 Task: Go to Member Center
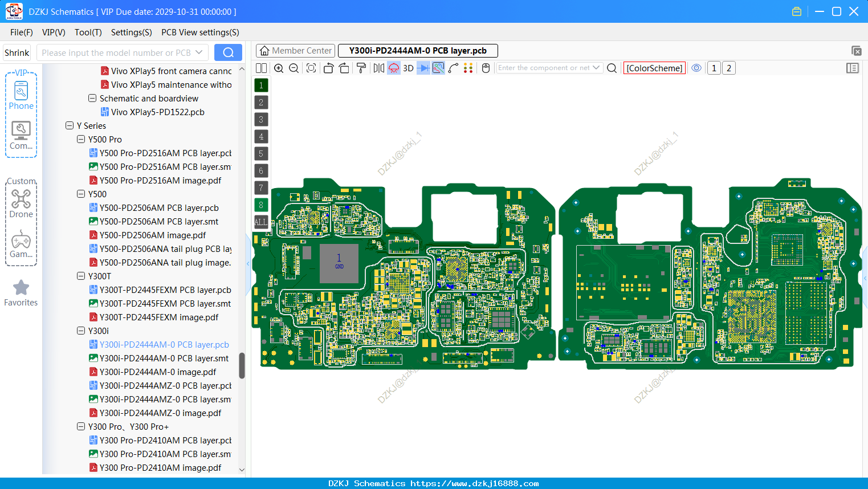click(296, 51)
